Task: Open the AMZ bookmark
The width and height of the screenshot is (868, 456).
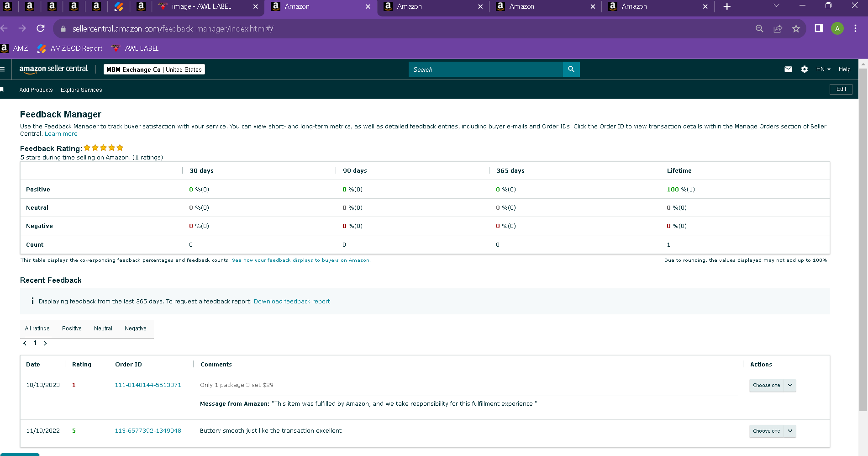Action: (15, 48)
